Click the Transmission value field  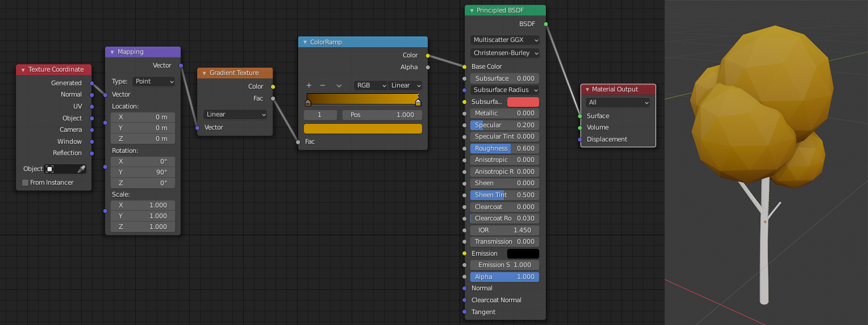point(505,241)
